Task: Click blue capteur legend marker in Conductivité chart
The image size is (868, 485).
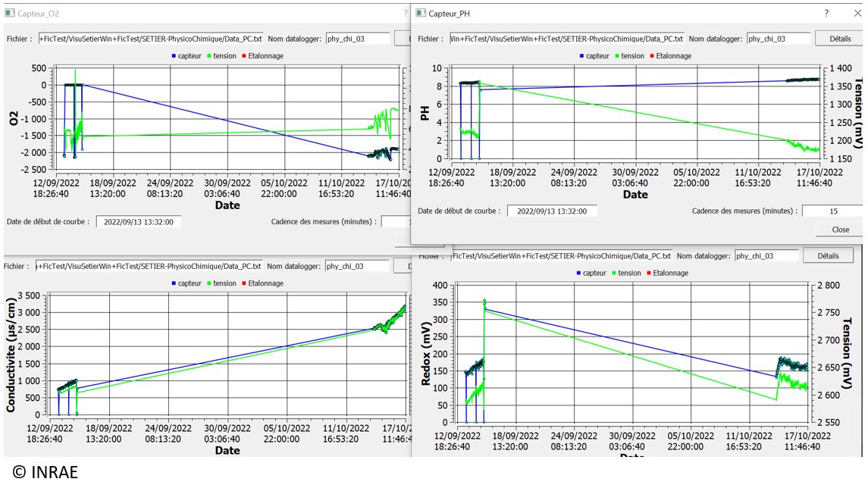Action: pos(174,283)
